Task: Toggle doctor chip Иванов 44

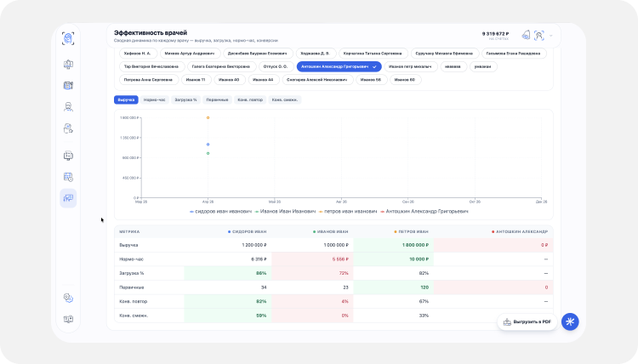Action: (263, 80)
